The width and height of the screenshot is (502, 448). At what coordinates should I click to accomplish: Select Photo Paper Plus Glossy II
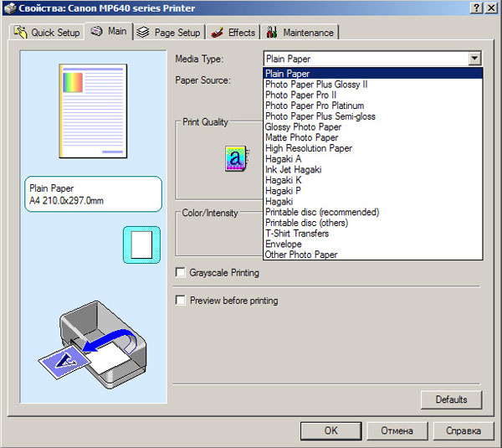373,85
